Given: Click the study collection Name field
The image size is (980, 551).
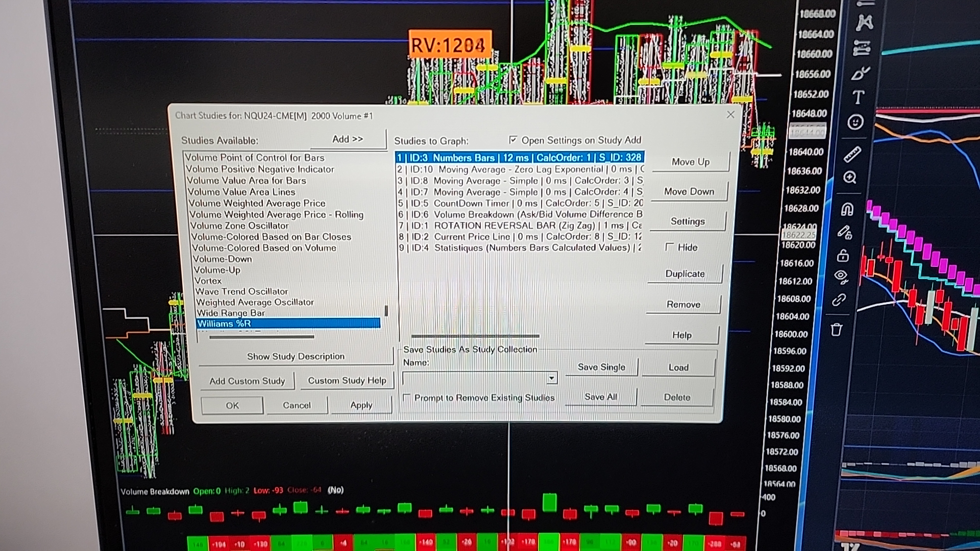Looking at the screenshot, I should (x=475, y=379).
